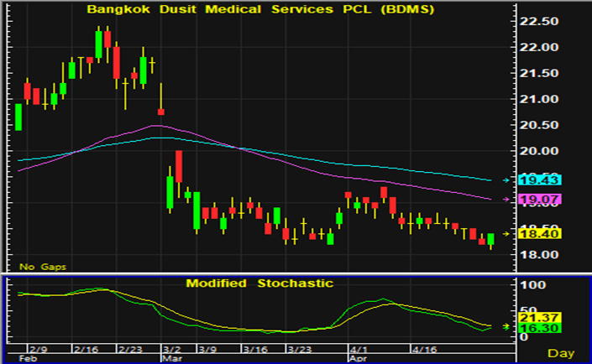The image size is (592, 364).
Task: Click the Apr month label
Action: [x=358, y=358]
